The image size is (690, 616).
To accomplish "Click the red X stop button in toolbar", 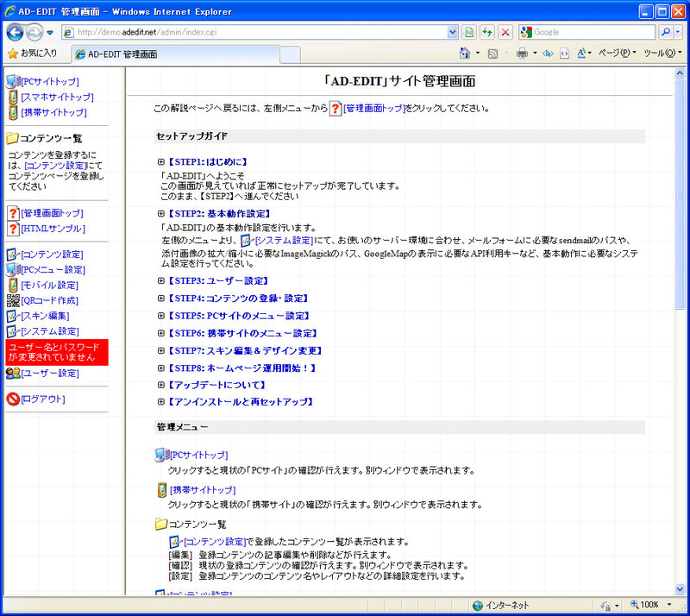I will click(505, 32).
